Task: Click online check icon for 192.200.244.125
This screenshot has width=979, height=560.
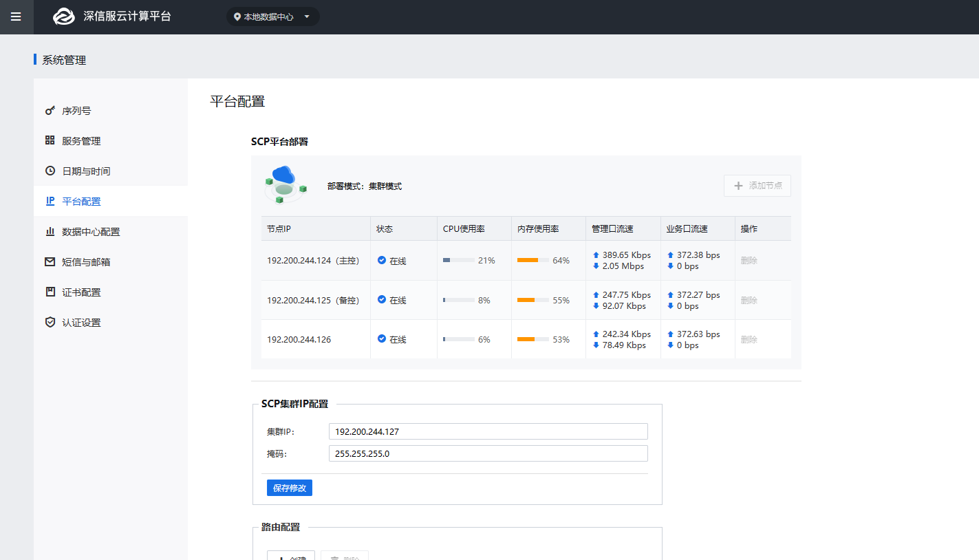Action: pyautogui.click(x=382, y=299)
